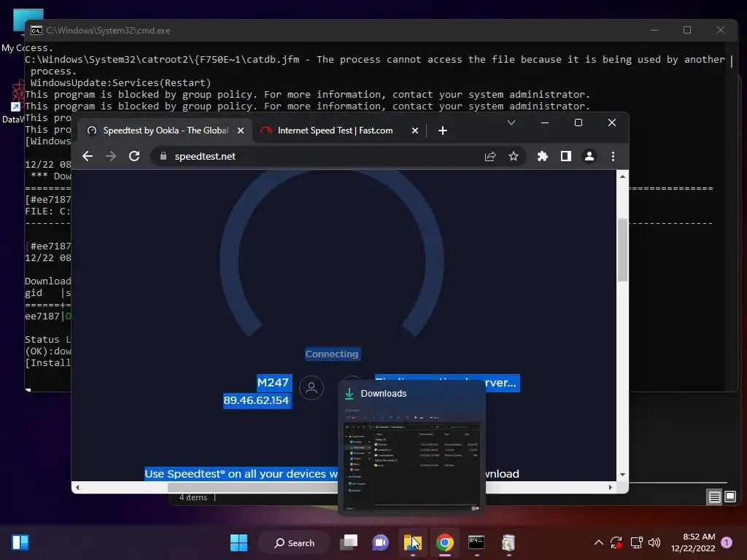This screenshot has height=560, width=747.
Task: Click the sync status tray icon
Action: coord(616,542)
